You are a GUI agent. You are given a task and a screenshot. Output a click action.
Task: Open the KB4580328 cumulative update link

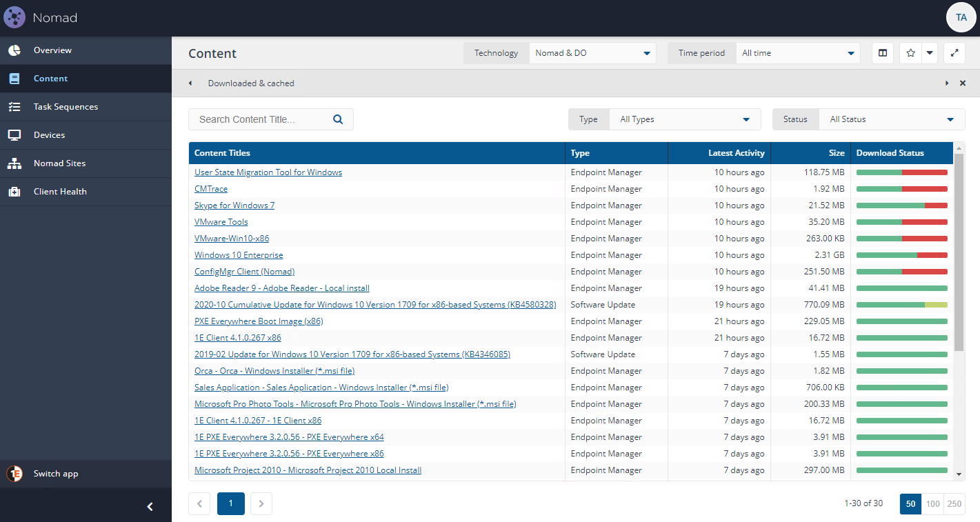coord(375,305)
